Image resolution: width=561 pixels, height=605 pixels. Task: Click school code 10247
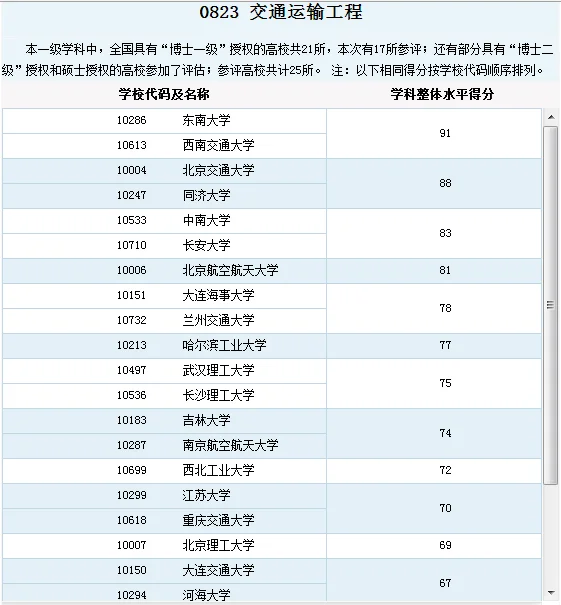point(132,196)
